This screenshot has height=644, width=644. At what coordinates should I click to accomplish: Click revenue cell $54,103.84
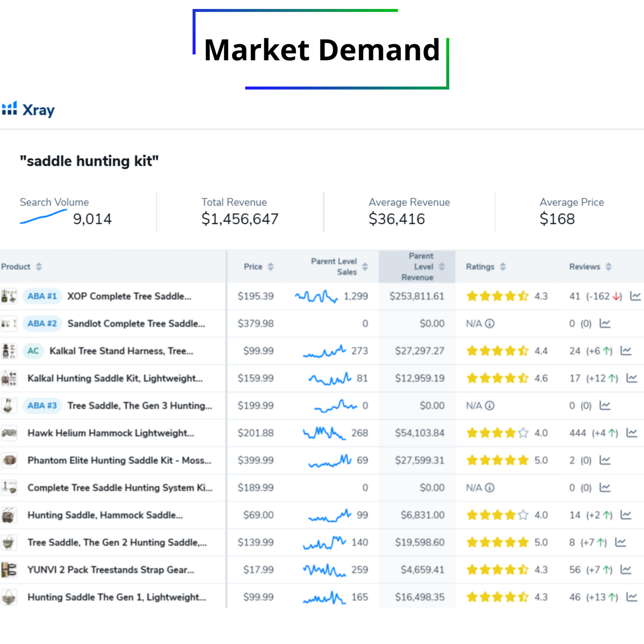point(419,433)
